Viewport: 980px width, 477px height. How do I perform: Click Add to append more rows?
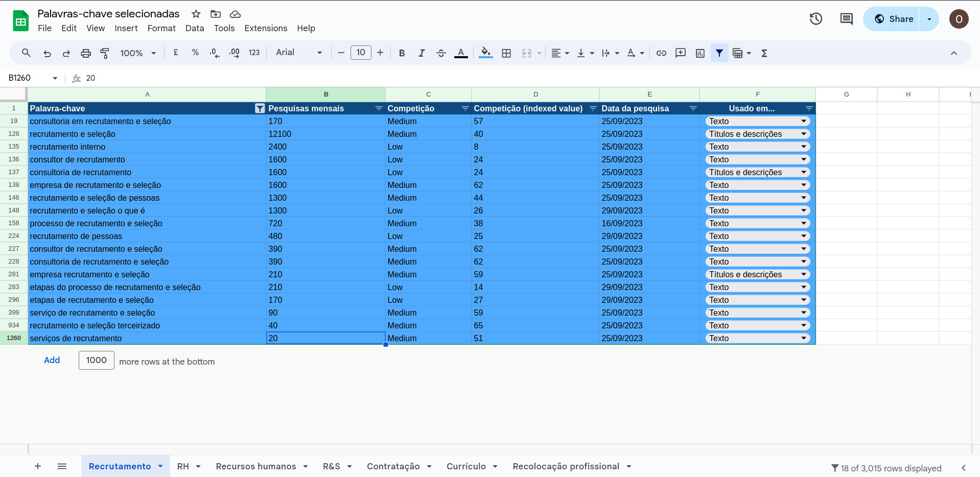[52, 360]
